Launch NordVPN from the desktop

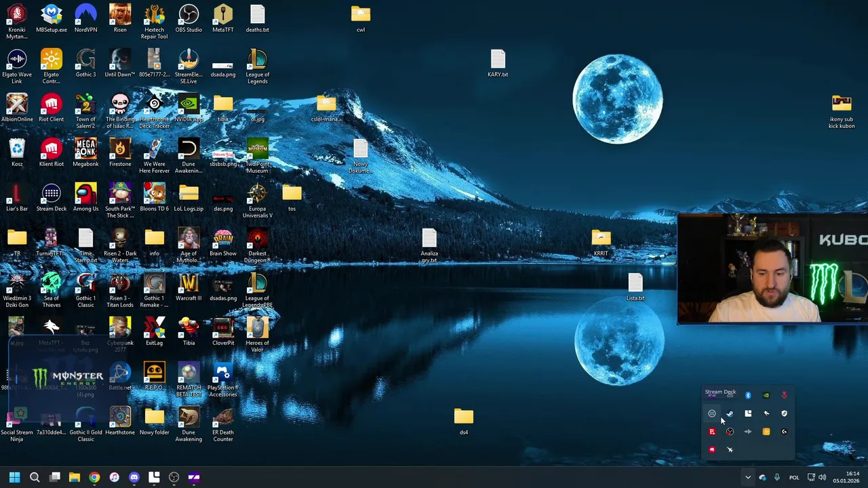pyautogui.click(x=85, y=18)
